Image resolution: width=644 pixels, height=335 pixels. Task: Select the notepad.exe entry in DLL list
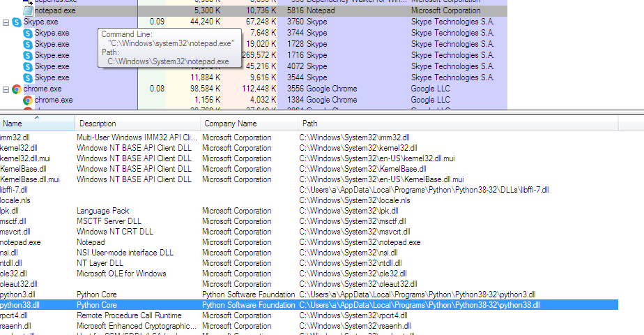[x=20, y=242]
